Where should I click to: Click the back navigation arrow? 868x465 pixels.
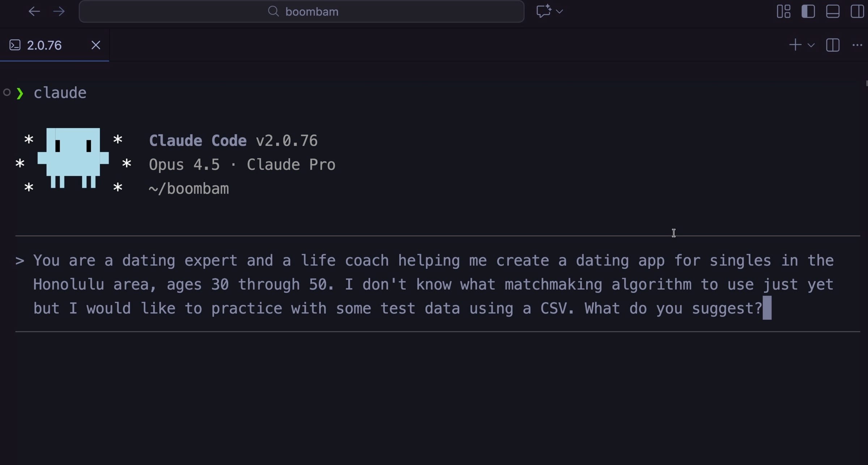coord(34,11)
